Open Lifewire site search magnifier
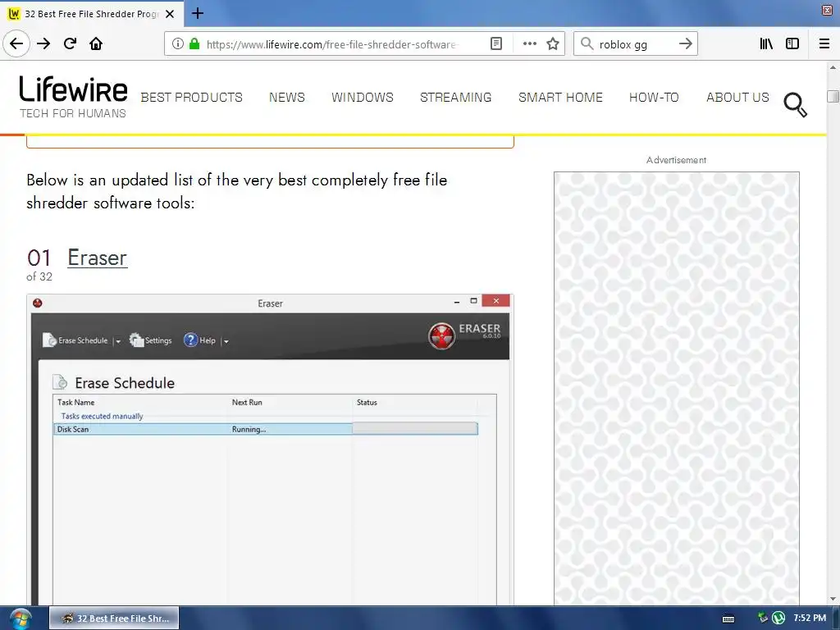The image size is (840, 630). click(795, 104)
